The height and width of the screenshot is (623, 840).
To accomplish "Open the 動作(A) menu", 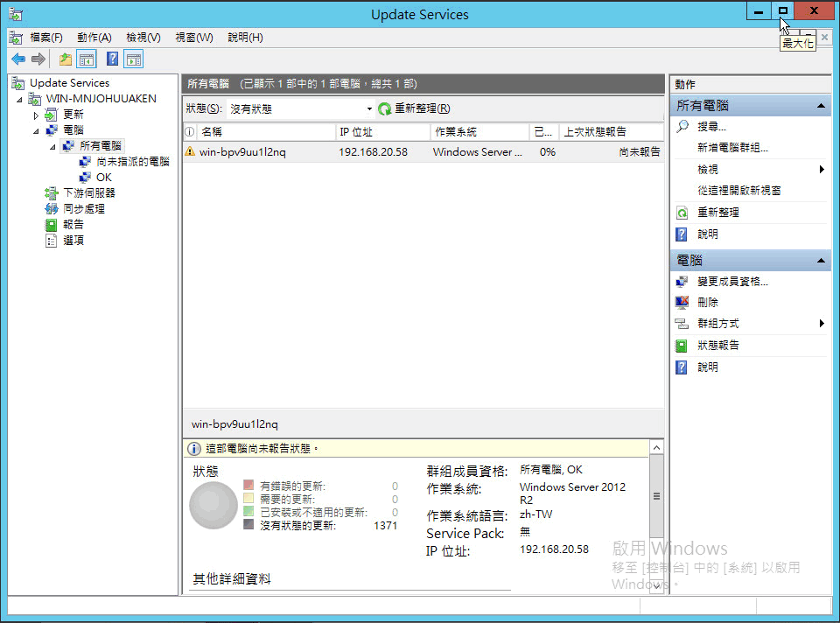I will pyautogui.click(x=94, y=38).
